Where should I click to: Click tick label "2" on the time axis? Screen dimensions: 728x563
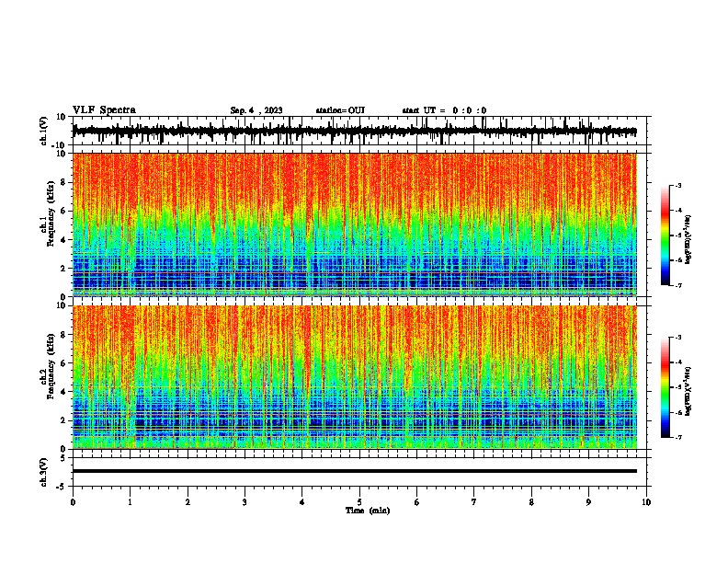point(188,502)
